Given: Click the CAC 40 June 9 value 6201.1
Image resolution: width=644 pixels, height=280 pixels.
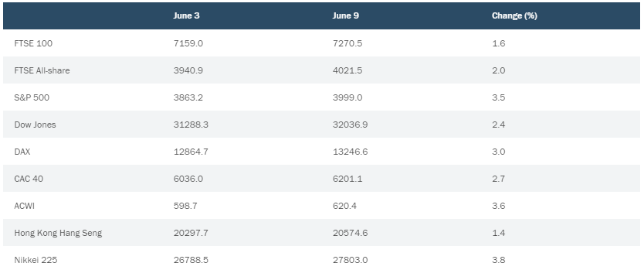Looking at the screenshot, I should click(347, 179).
